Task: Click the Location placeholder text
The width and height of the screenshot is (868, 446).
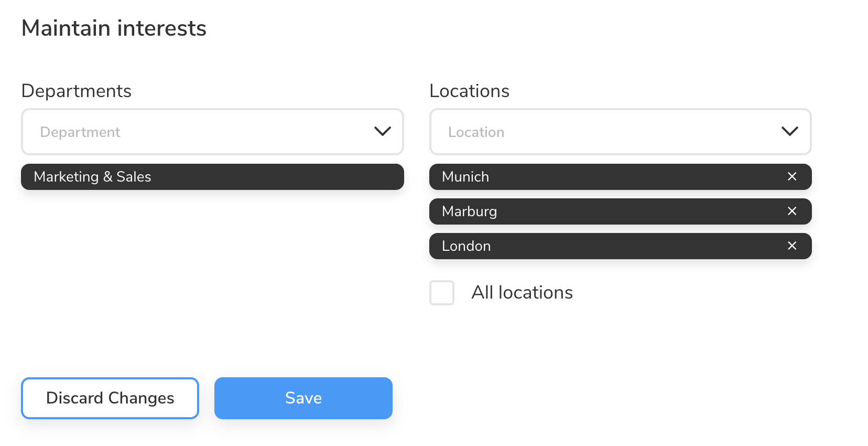Action: click(476, 132)
